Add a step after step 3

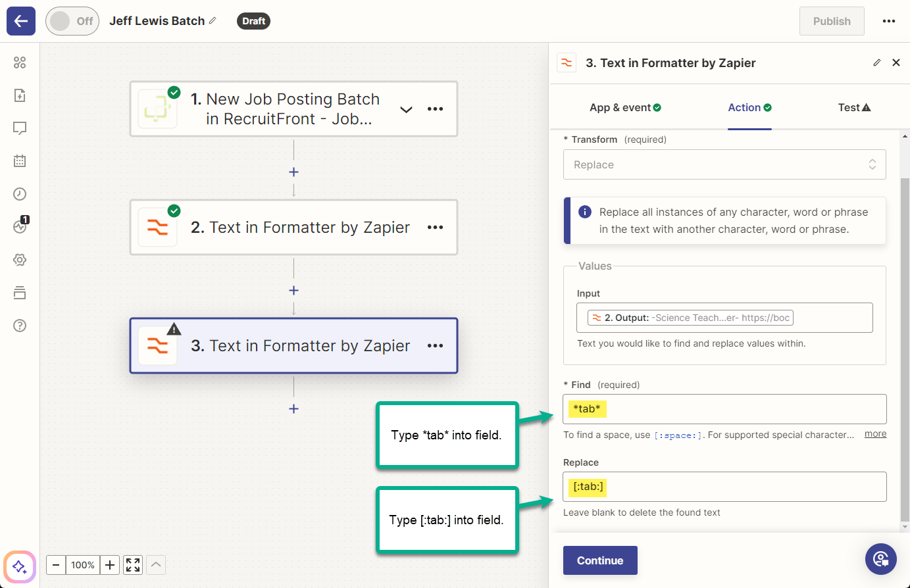293,408
